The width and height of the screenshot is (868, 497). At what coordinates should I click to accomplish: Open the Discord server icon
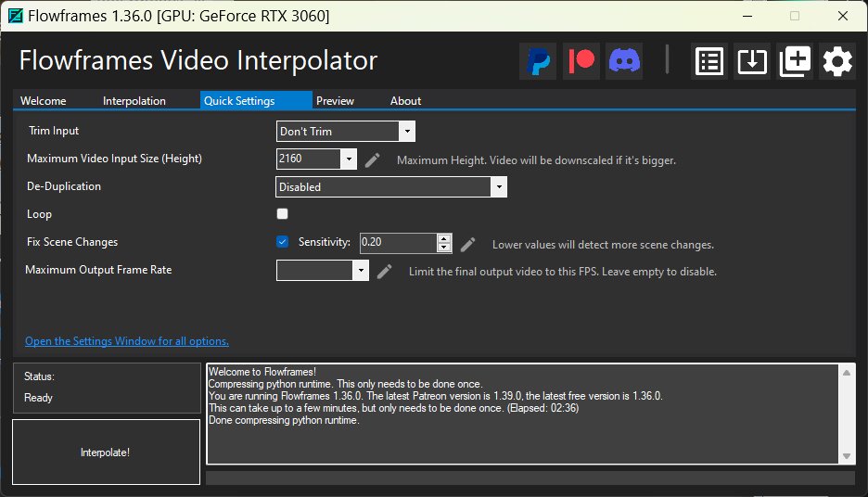tap(624, 61)
